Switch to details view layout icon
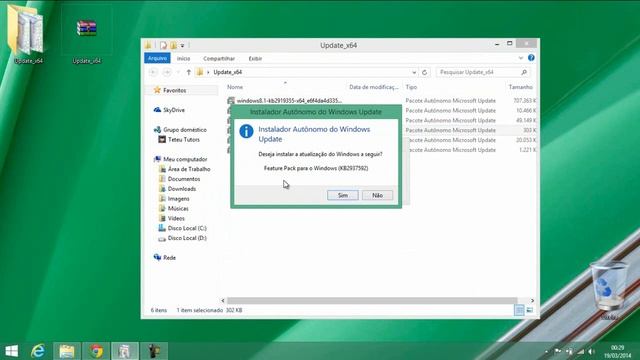 (519, 310)
